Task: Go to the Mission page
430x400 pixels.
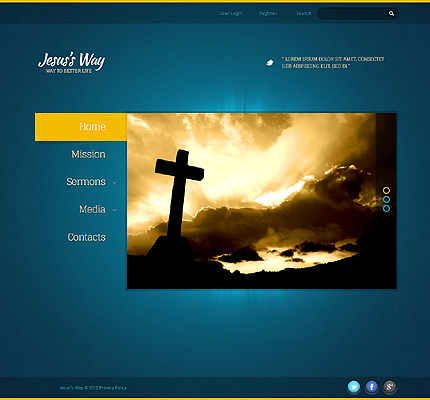Action: point(88,154)
